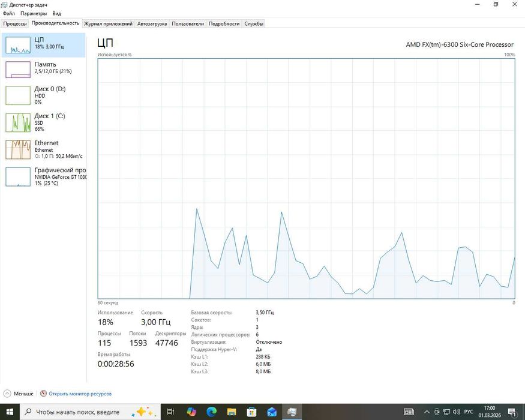Click the 1593 threads value
This screenshot has height=420, width=525.
tap(138, 343)
